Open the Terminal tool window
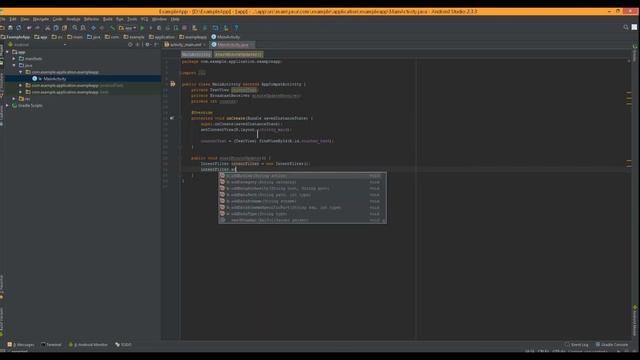This screenshot has height=360, width=640. click(51, 344)
